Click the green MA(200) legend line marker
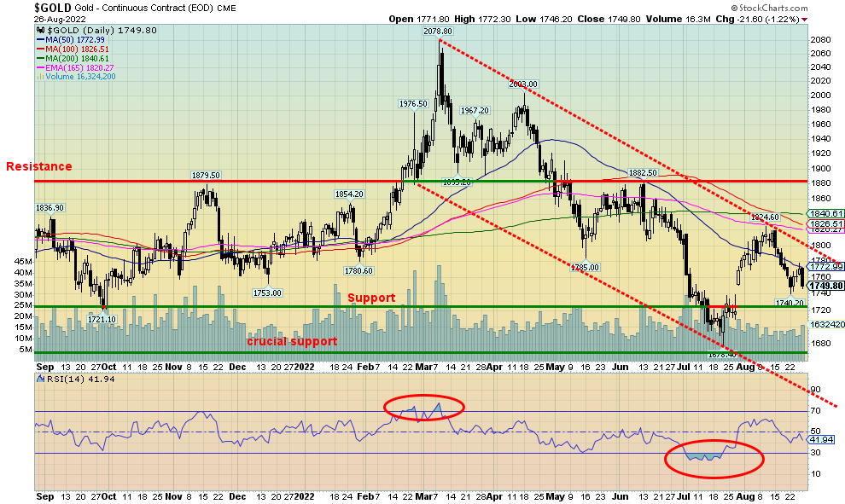Viewport: 845px width, 504px height. click(40, 58)
